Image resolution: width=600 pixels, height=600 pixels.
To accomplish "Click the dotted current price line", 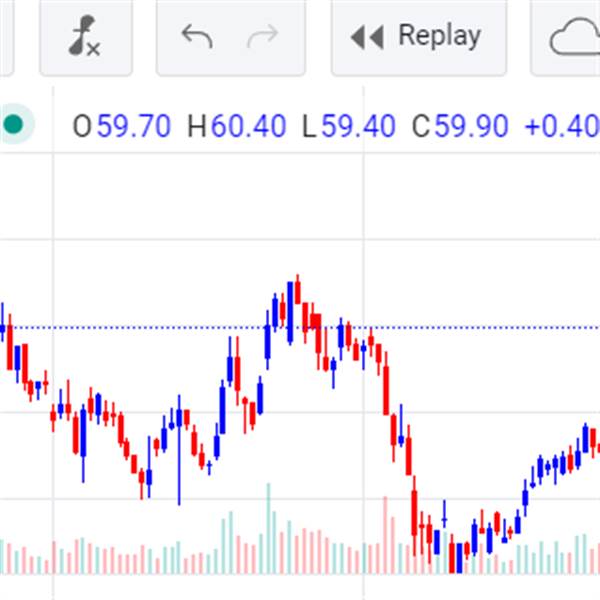I will [300, 328].
